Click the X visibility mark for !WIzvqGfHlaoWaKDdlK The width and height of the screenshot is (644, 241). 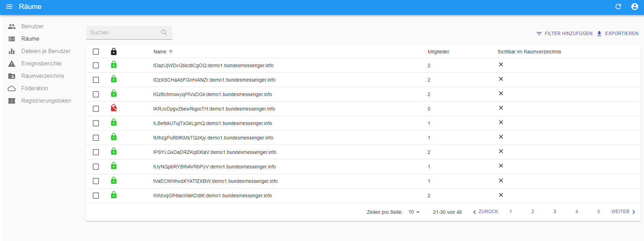pos(501,195)
